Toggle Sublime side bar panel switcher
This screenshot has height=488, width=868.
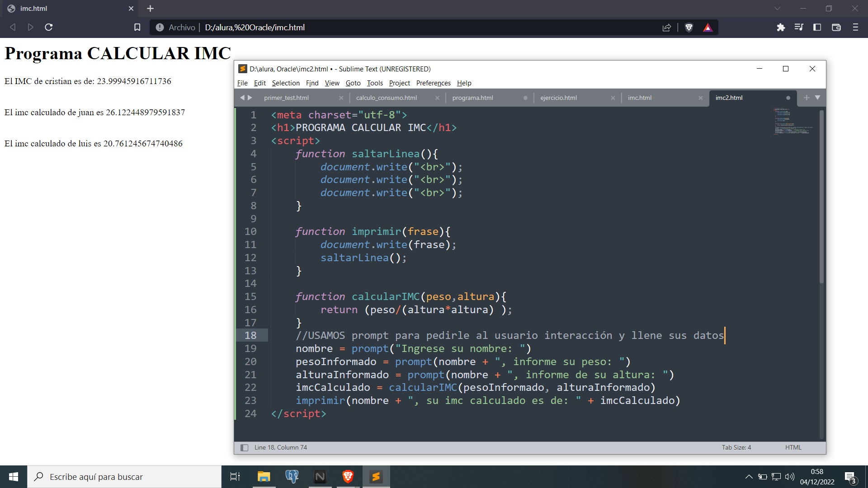(244, 447)
